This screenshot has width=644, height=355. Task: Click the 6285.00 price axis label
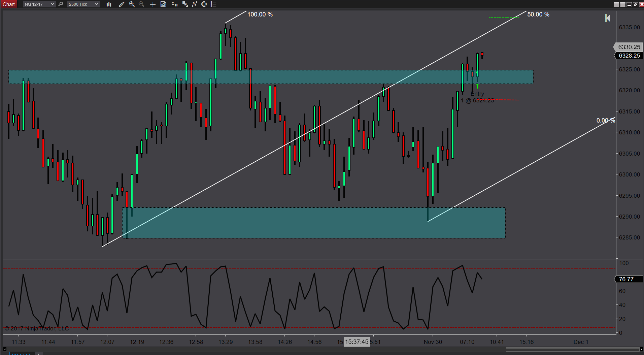point(630,237)
